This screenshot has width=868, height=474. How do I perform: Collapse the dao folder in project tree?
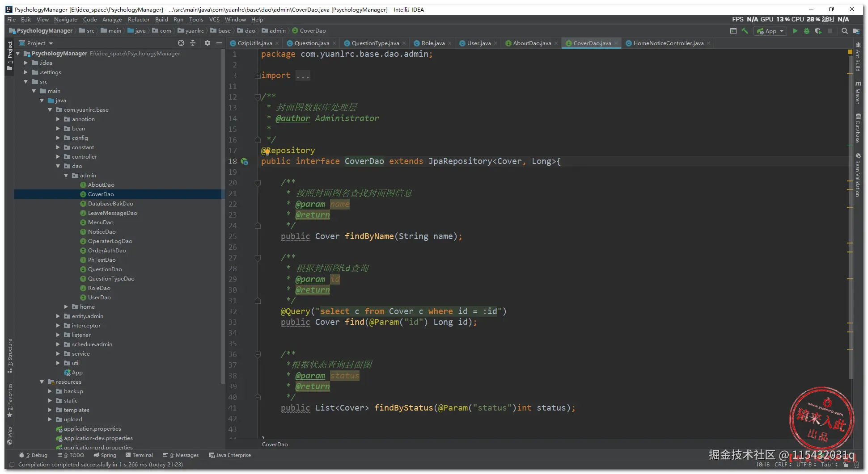tap(58, 166)
